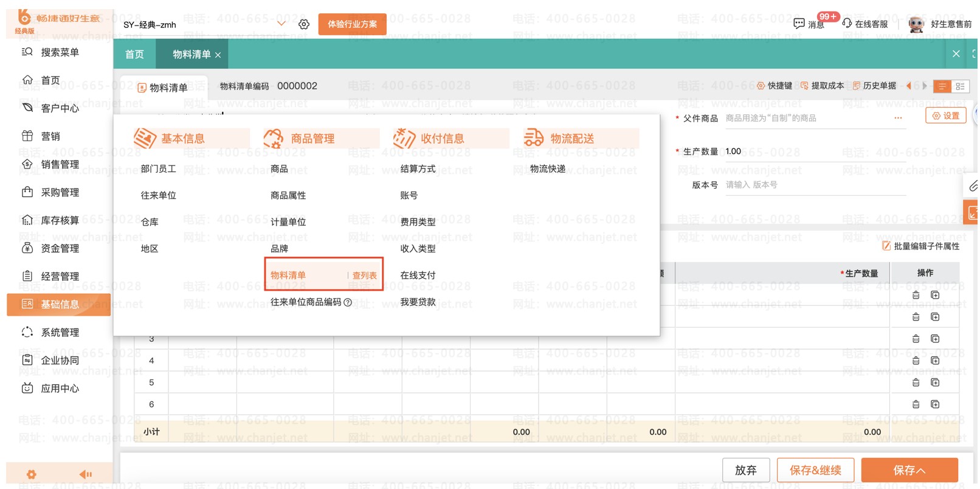
Task: Go to next record arrow
Action: [x=925, y=86]
